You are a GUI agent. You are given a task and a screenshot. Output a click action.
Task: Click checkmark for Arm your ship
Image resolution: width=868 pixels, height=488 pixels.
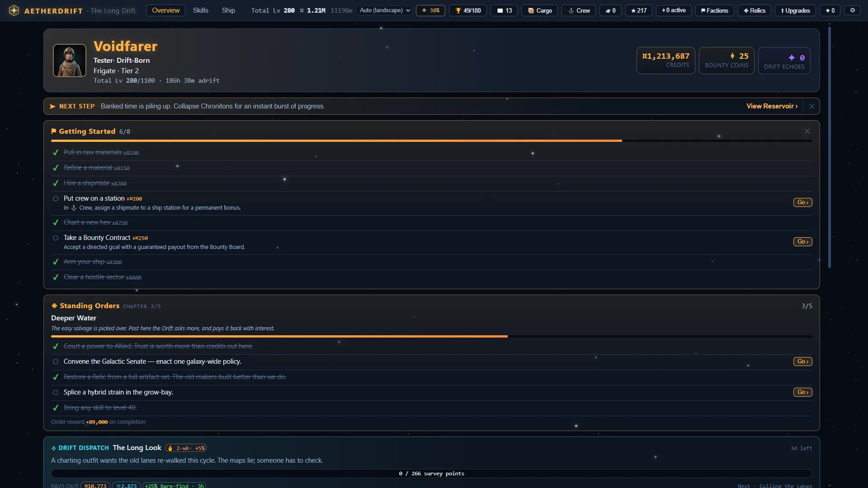point(56,262)
